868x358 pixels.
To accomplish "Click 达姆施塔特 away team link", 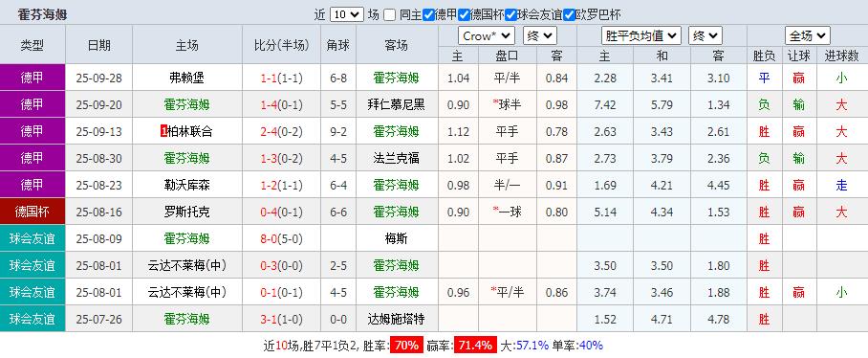I will click(x=396, y=319).
